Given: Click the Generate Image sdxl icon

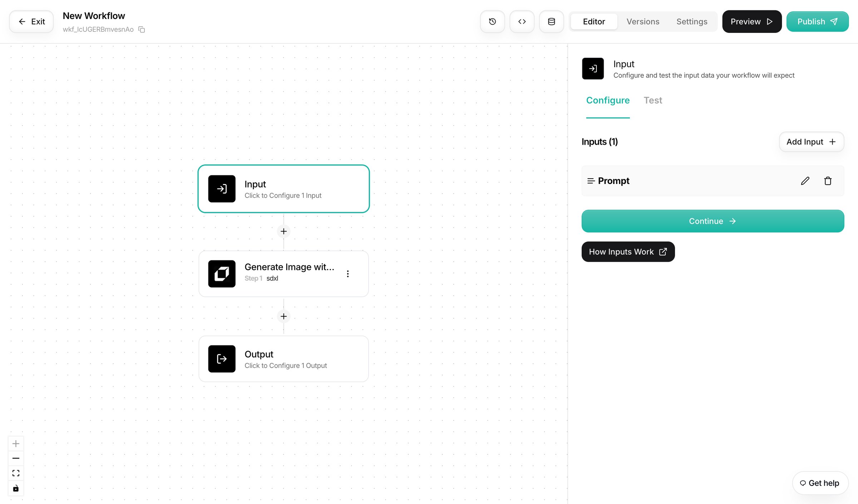Looking at the screenshot, I should 222,274.
